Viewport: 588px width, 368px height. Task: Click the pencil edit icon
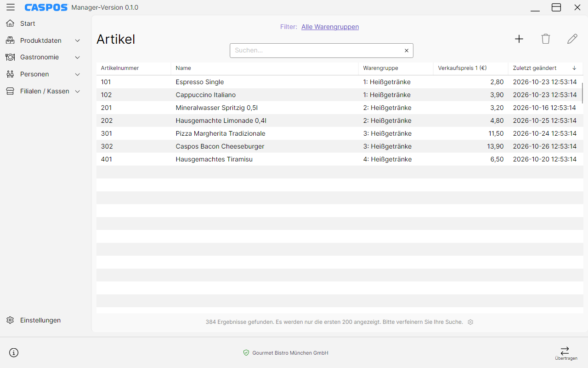click(x=572, y=39)
